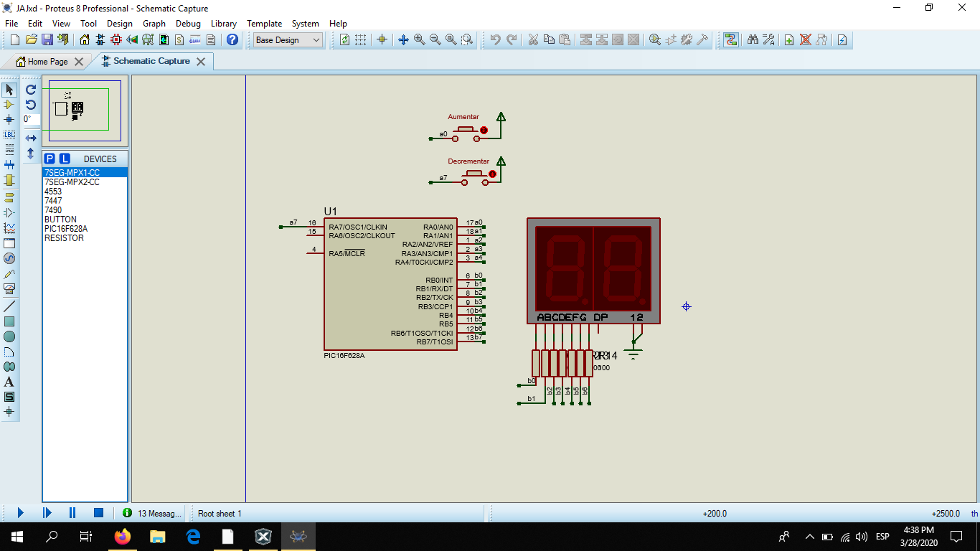This screenshot has width=980, height=551.
Task: Select the Wire Label (LBL) tool
Action: 9,135
